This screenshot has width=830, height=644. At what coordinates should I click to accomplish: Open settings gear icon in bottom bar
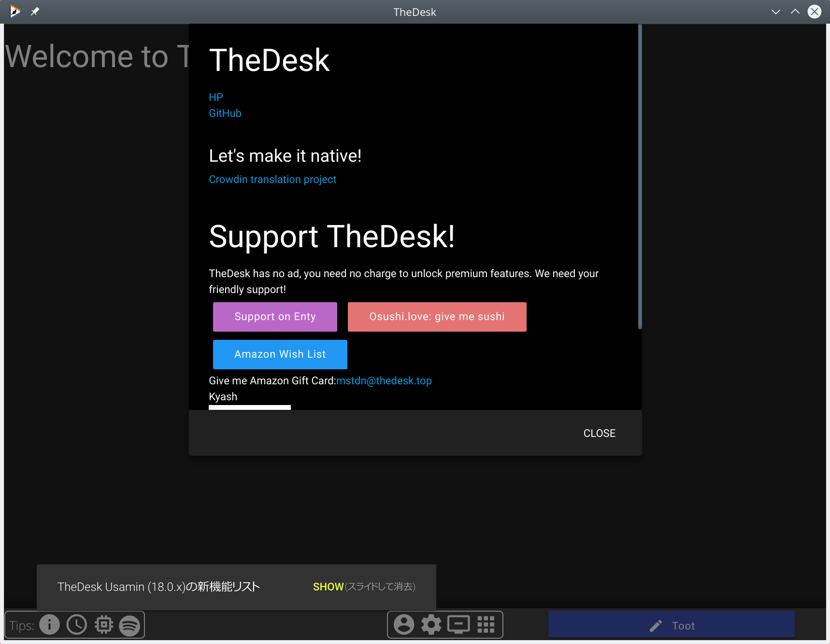(431, 625)
